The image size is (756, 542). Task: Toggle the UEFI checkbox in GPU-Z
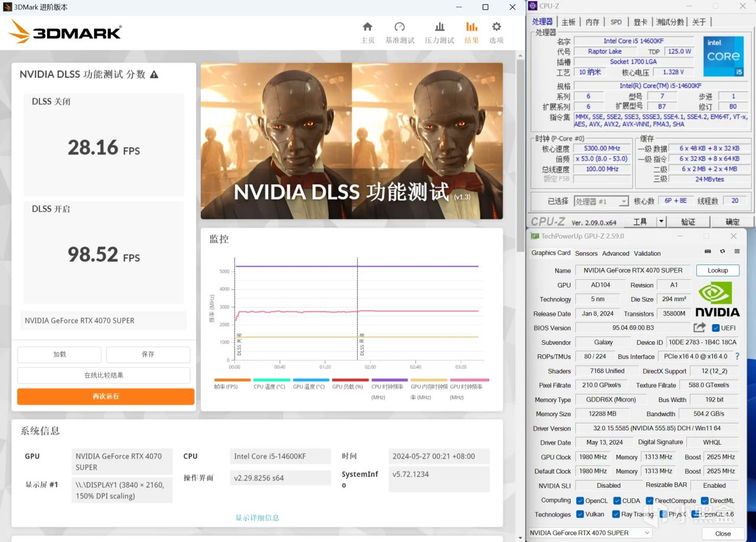point(715,328)
